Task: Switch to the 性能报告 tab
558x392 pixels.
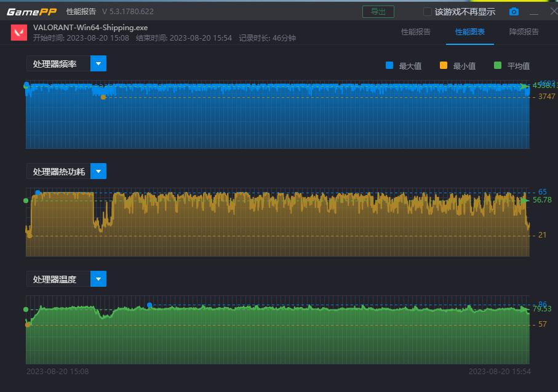Action: (416, 32)
